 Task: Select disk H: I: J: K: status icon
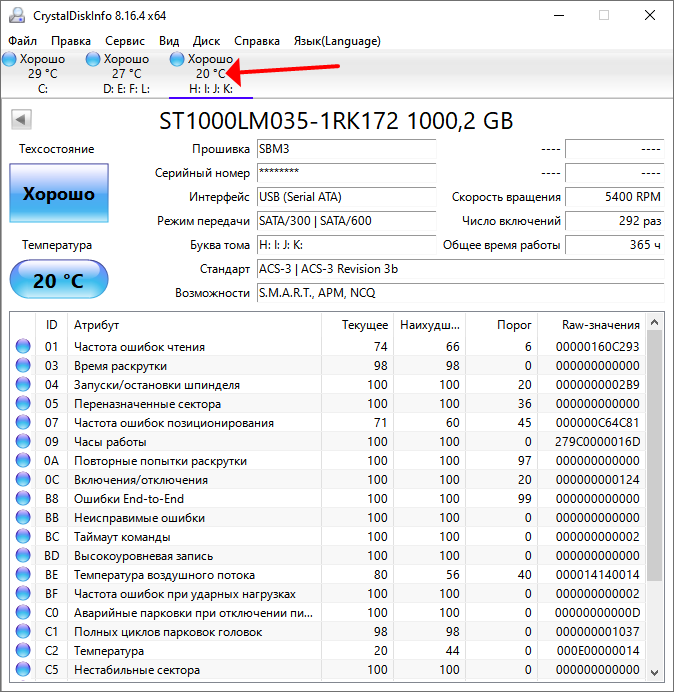point(177,59)
